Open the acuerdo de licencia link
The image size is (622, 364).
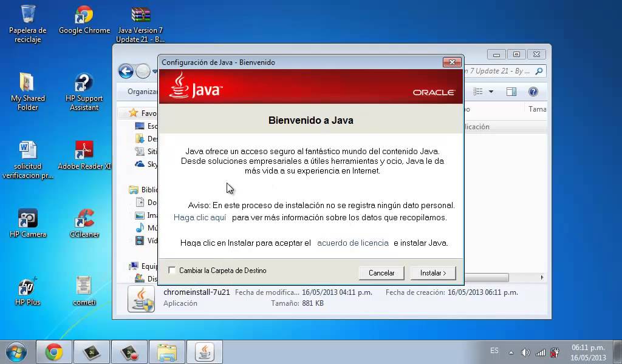point(353,243)
